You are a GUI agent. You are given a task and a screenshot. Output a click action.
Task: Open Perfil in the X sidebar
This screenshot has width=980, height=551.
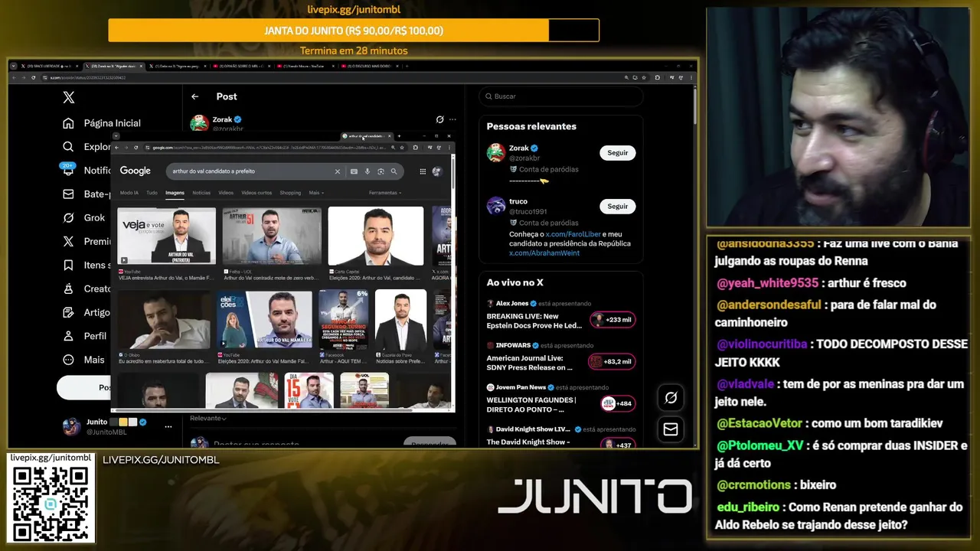[x=86, y=336]
